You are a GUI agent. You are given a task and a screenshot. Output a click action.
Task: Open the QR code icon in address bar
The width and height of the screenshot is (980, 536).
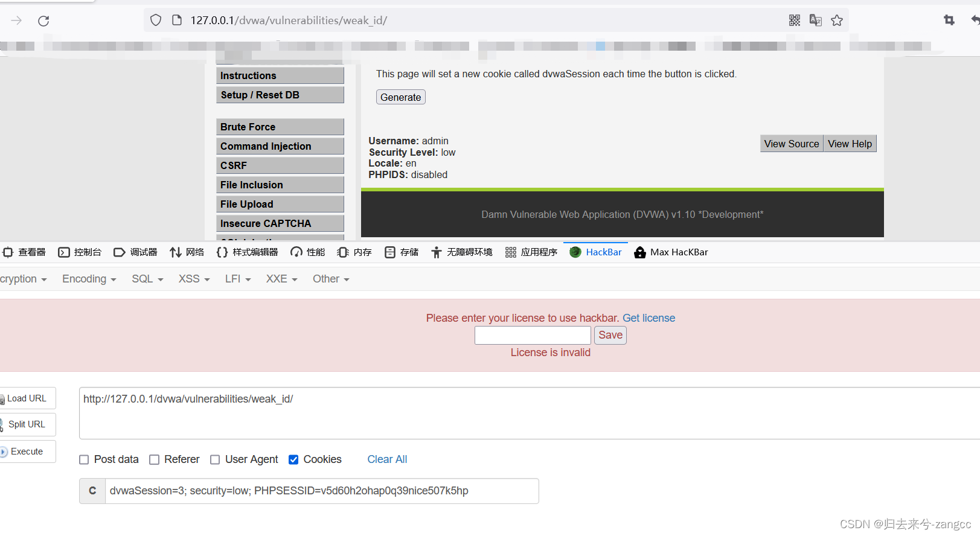[x=795, y=21]
